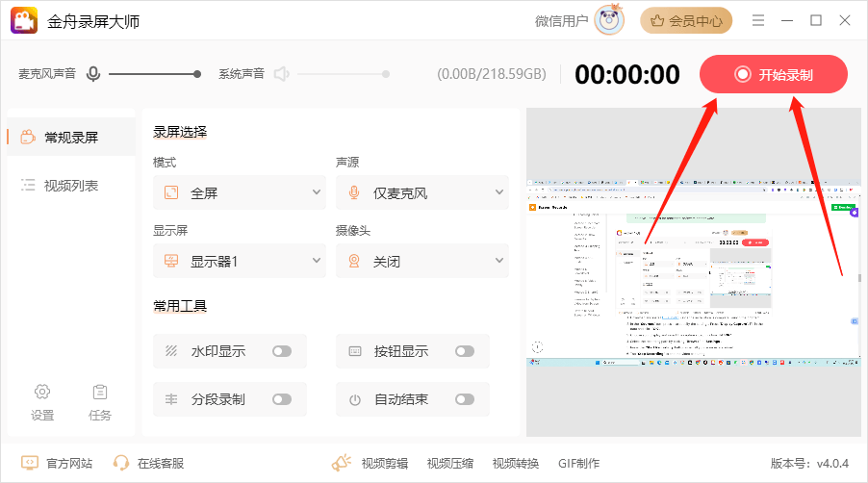Viewport: 868px width, 483px height.
Task: Toggle the 水印显示 switch
Action: pyautogui.click(x=282, y=351)
